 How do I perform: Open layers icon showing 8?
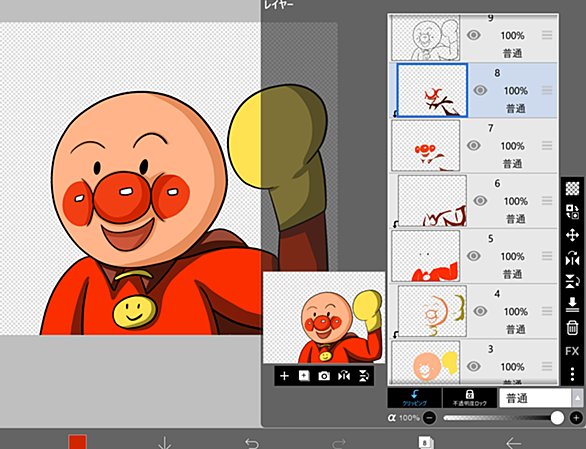[426, 443]
